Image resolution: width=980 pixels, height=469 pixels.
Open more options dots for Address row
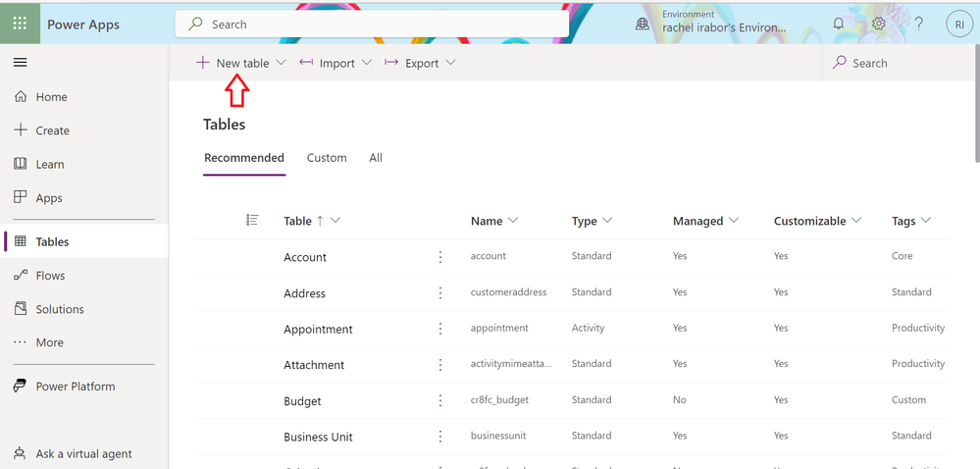tap(440, 292)
